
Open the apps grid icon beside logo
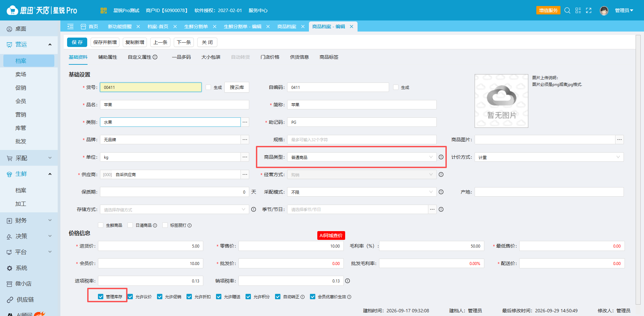click(x=104, y=10)
